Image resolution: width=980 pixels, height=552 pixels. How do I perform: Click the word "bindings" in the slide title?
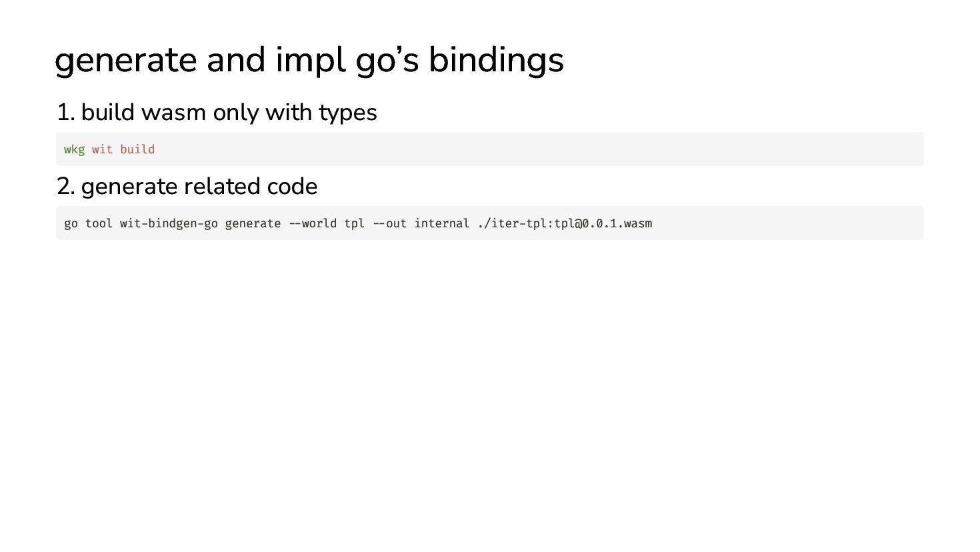(495, 60)
